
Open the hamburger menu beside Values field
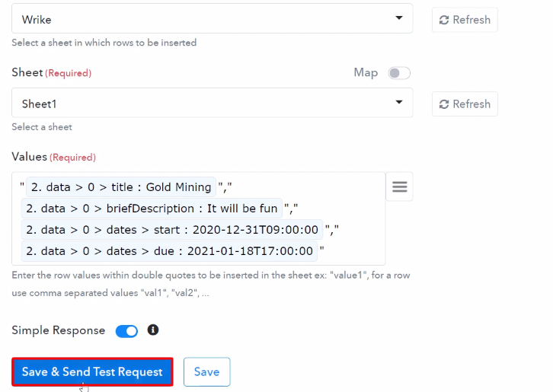point(399,186)
